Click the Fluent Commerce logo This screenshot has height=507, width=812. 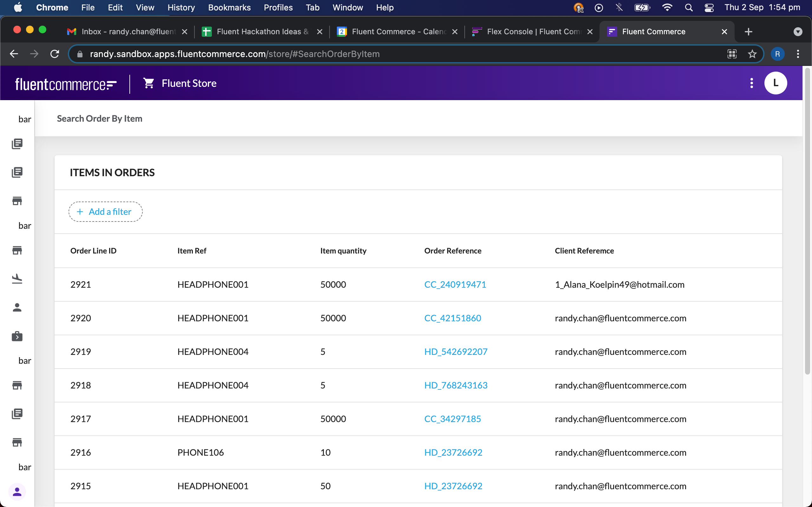point(66,83)
